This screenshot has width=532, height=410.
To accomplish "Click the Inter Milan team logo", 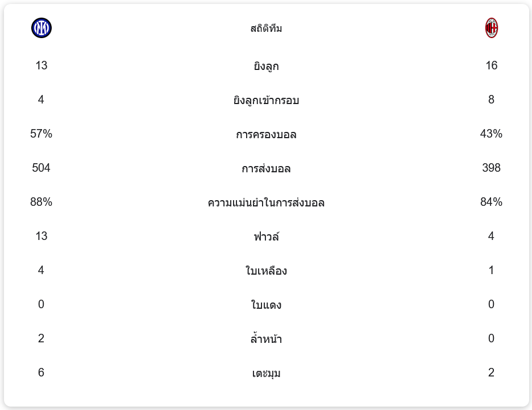I will click(x=41, y=28).
